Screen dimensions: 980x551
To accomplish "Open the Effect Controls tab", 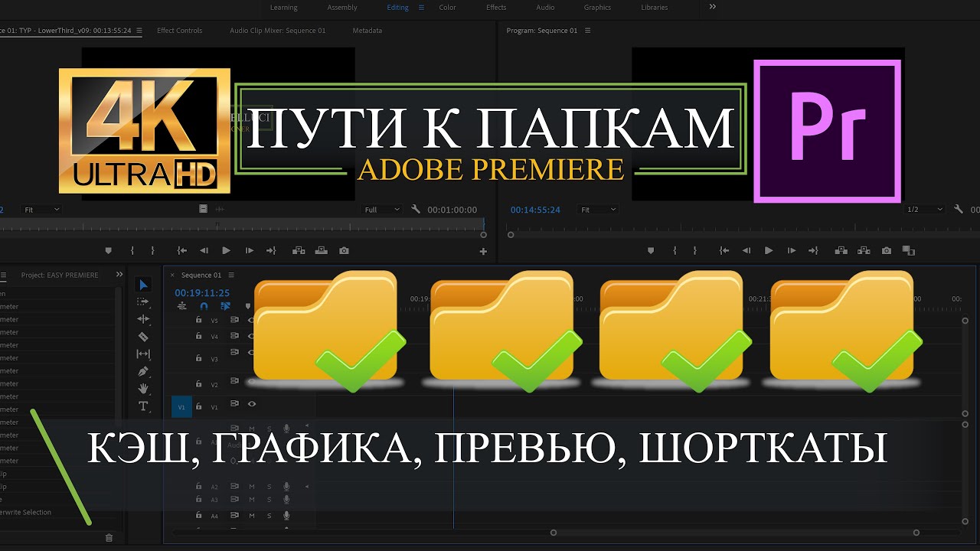I will click(x=180, y=31).
